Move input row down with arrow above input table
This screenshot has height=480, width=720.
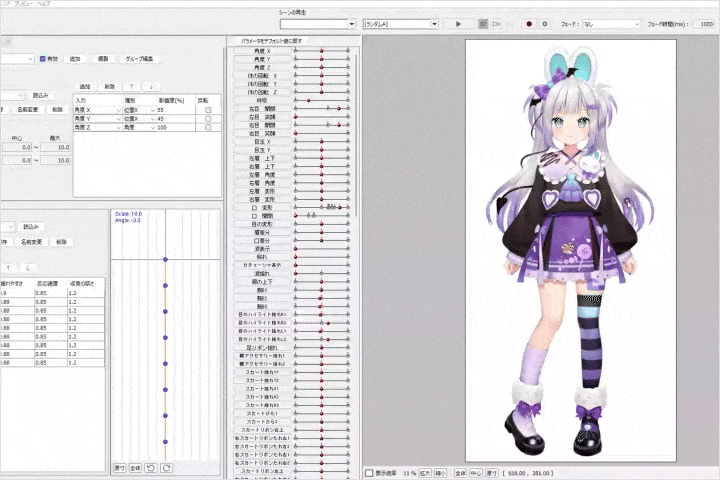point(151,86)
